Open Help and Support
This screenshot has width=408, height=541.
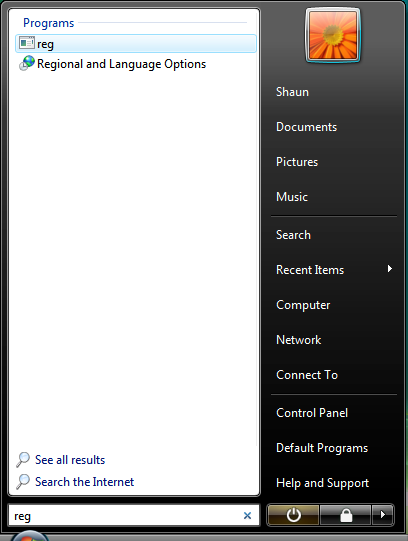(x=322, y=483)
